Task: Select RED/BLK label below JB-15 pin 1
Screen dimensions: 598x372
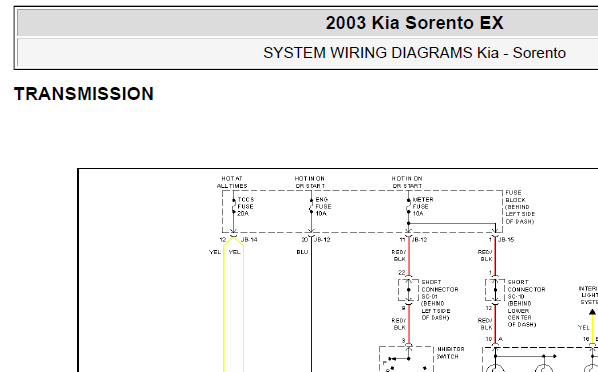Action: pos(485,255)
